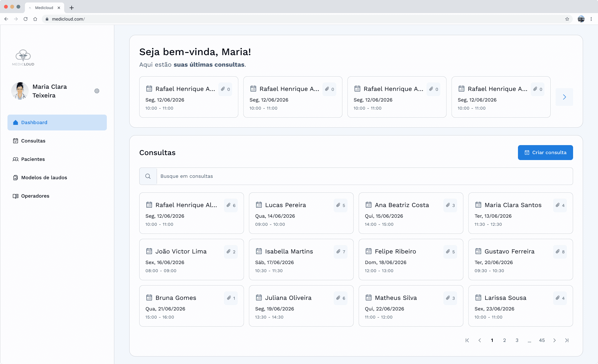Image resolution: width=598 pixels, height=364 pixels.
Task: Click calendar icon on Ana Beatriz Costa card
Action: click(368, 205)
